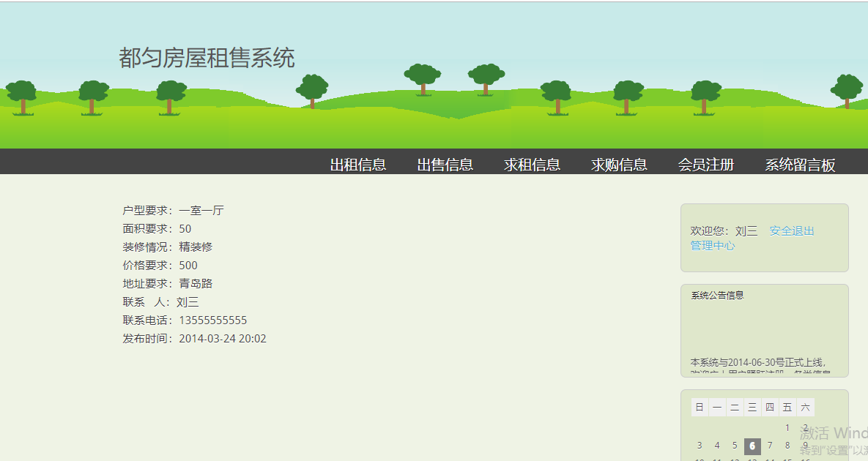
Task: Click the 四 weekday header
Action: click(769, 408)
